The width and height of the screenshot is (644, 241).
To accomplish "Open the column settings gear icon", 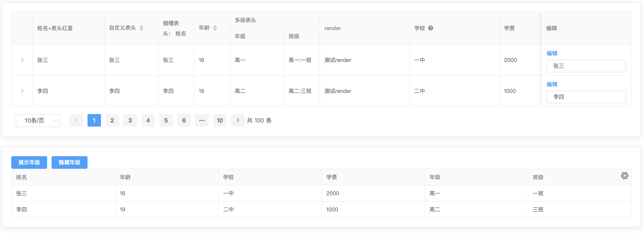I will pyautogui.click(x=624, y=176).
